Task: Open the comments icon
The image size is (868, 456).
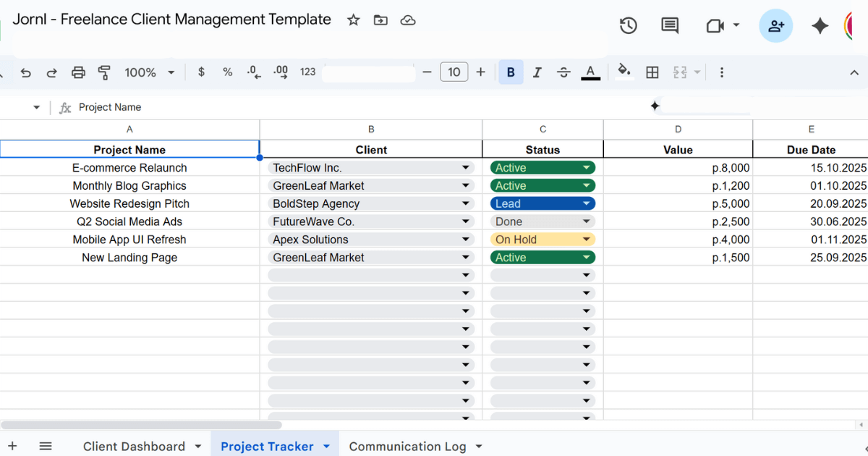Action: coord(670,26)
